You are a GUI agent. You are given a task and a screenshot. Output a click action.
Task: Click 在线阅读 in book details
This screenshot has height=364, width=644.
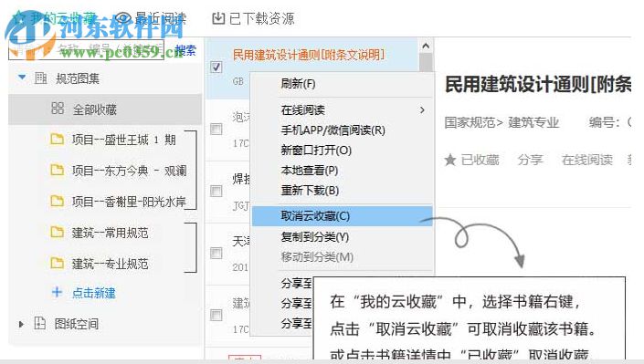(587, 160)
